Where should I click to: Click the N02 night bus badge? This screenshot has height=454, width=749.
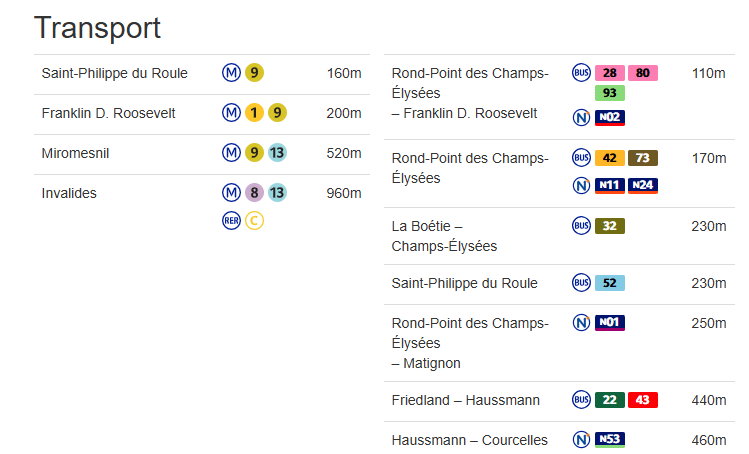(x=610, y=118)
